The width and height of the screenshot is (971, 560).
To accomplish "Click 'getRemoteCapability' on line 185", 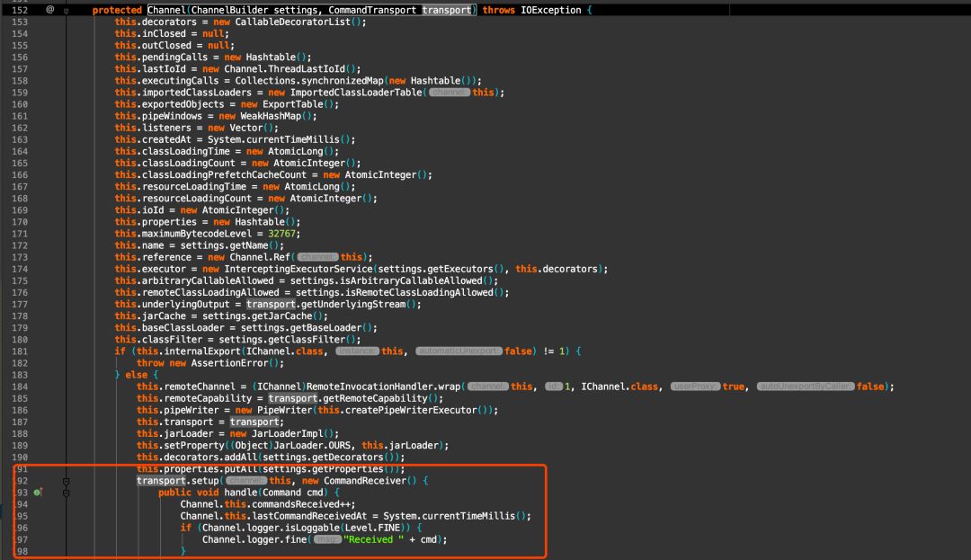I will (x=375, y=398).
